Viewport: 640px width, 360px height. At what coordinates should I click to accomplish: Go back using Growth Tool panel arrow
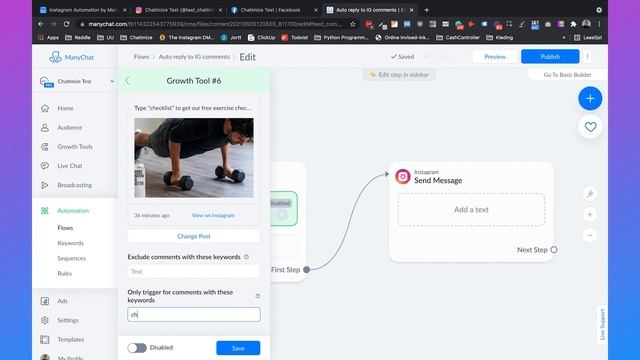(x=127, y=81)
